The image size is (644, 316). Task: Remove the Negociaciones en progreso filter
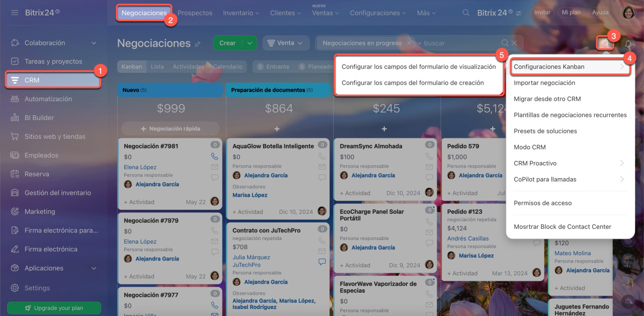[x=409, y=43]
